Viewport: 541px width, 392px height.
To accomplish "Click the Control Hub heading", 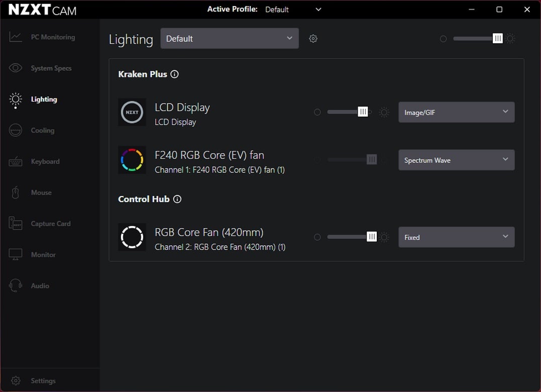I will (144, 199).
